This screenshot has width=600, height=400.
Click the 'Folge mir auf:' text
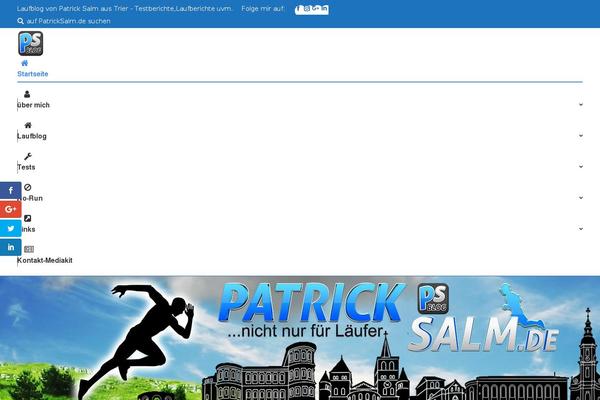coord(263,8)
